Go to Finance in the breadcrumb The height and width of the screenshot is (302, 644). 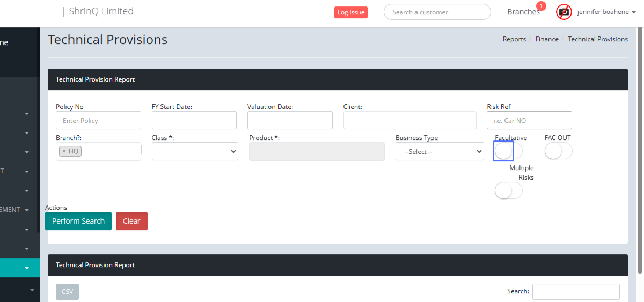(x=546, y=39)
